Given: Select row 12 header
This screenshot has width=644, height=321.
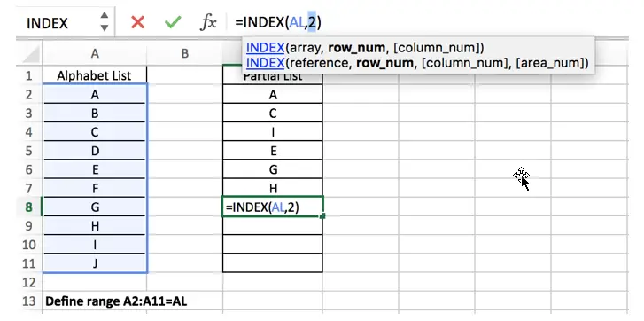Looking at the screenshot, I should 28,282.
